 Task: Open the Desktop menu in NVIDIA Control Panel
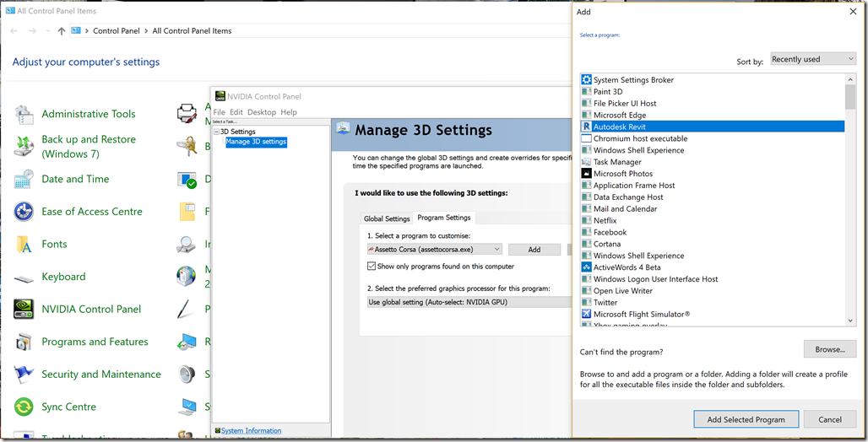click(262, 112)
